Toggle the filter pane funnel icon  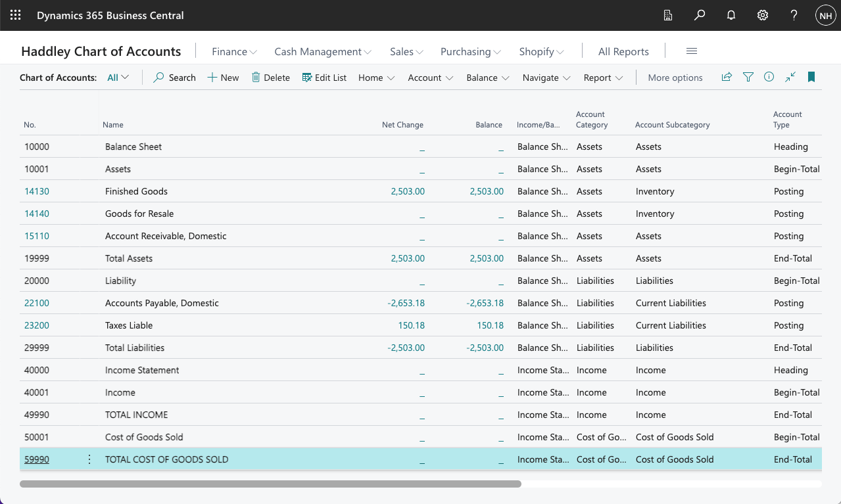point(748,77)
